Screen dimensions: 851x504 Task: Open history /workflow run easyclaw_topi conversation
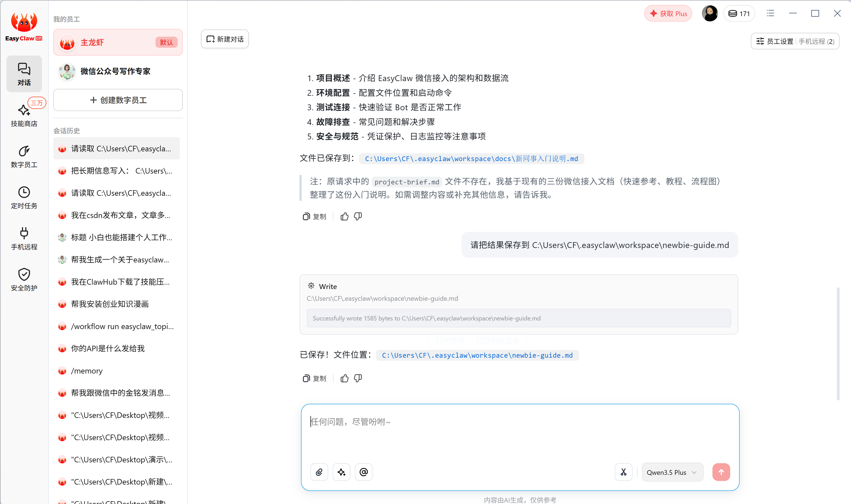tap(117, 326)
